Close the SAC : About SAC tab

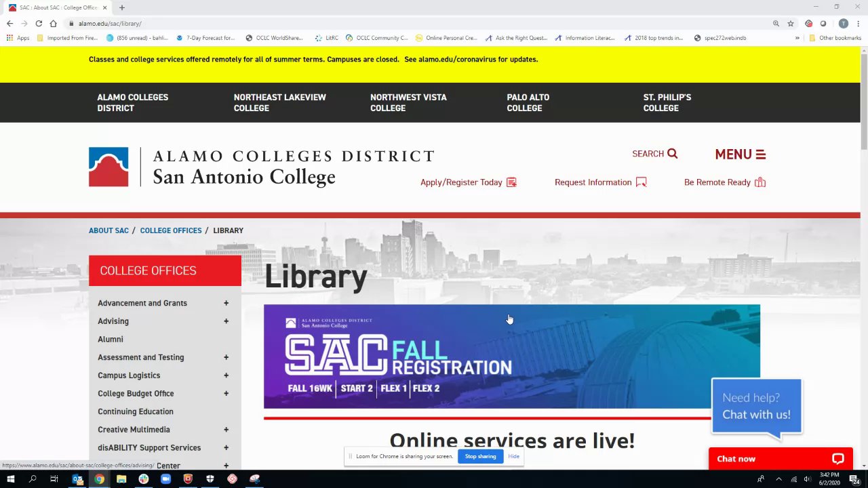[105, 7]
